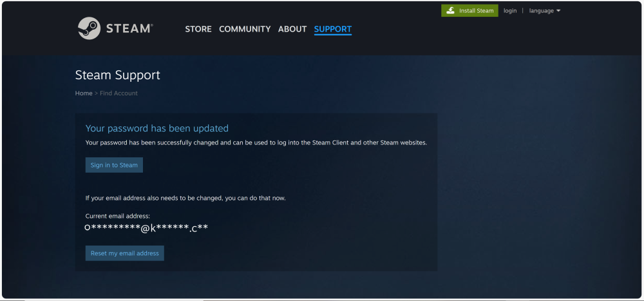Click the 'Your password has been updated' heading
The width and height of the screenshot is (644, 301).
pyautogui.click(x=157, y=128)
